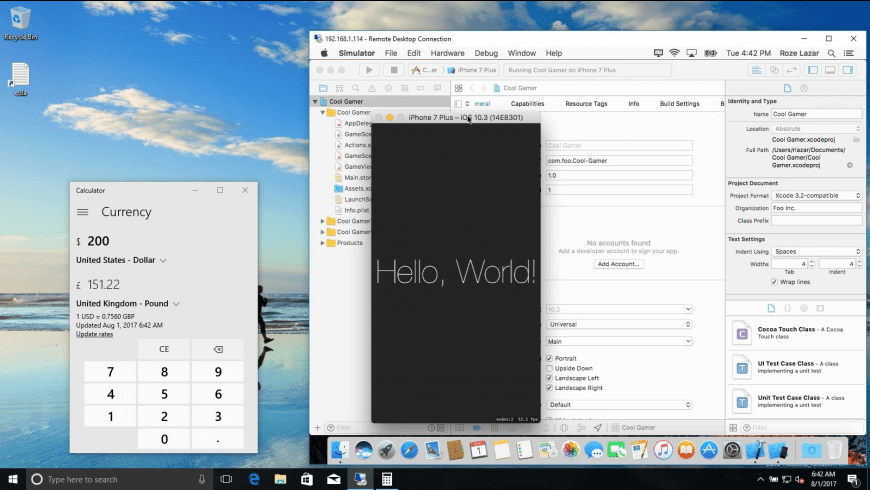This screenshot has height=490, width=870.
Task: Open the Hardware menu in Simulator
Action: 447,53
